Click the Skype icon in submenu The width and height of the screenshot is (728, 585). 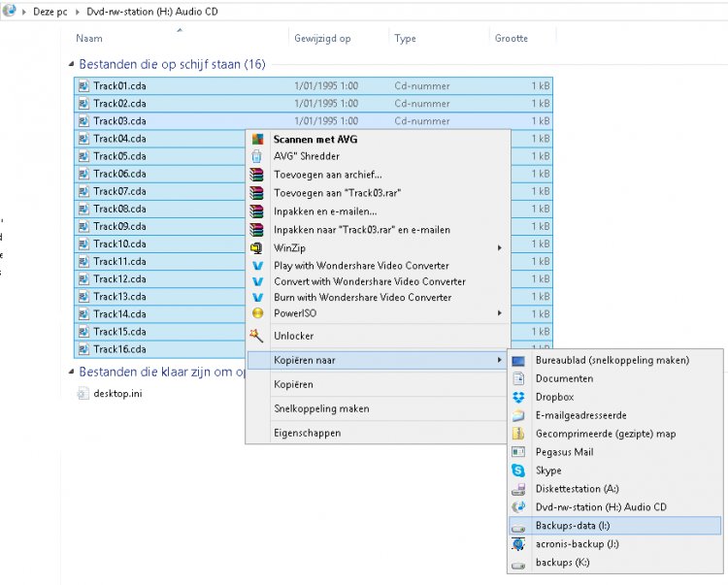click(518, 471)
